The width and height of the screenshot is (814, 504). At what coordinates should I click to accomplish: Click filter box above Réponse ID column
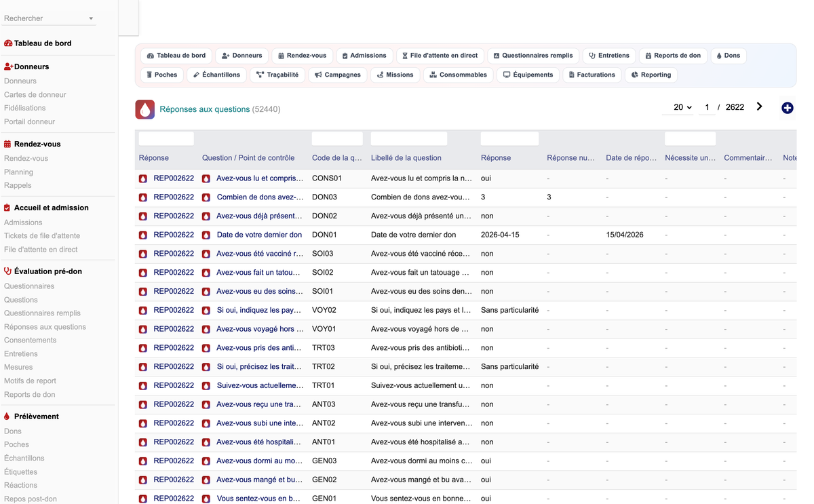point(166,138)
